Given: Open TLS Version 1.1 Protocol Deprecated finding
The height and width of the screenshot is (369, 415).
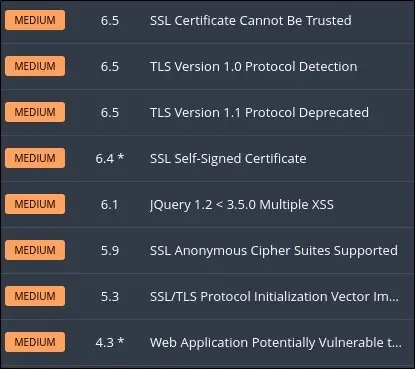Looking at the screenshot, I should click(259, 113).
